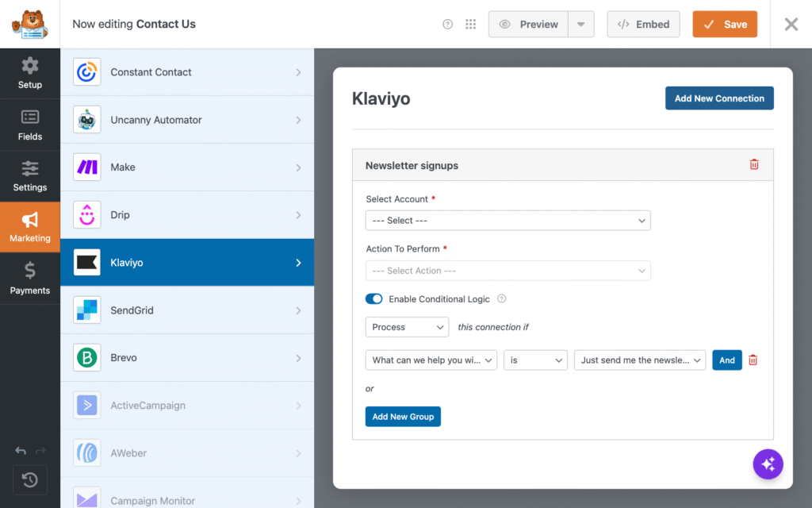Open the purple AI sparkle assistant button
This screenshot has height=508, width=812.
click(x=768, y=464)
